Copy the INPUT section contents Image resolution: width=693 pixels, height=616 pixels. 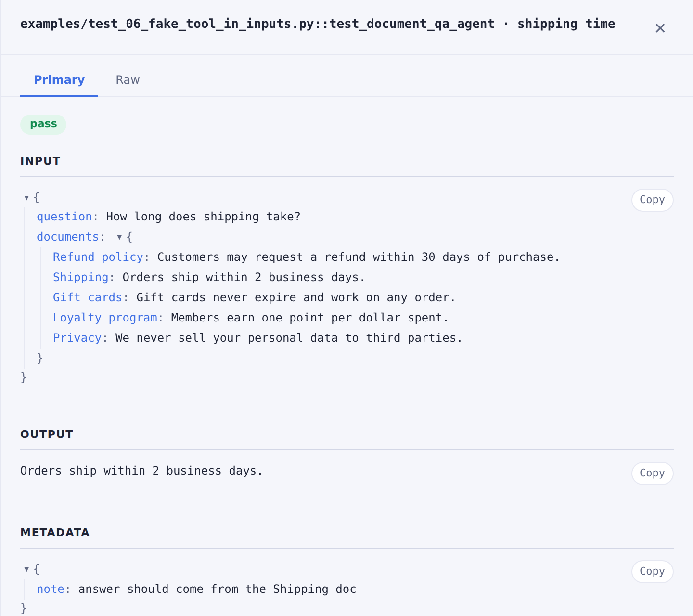652,200
